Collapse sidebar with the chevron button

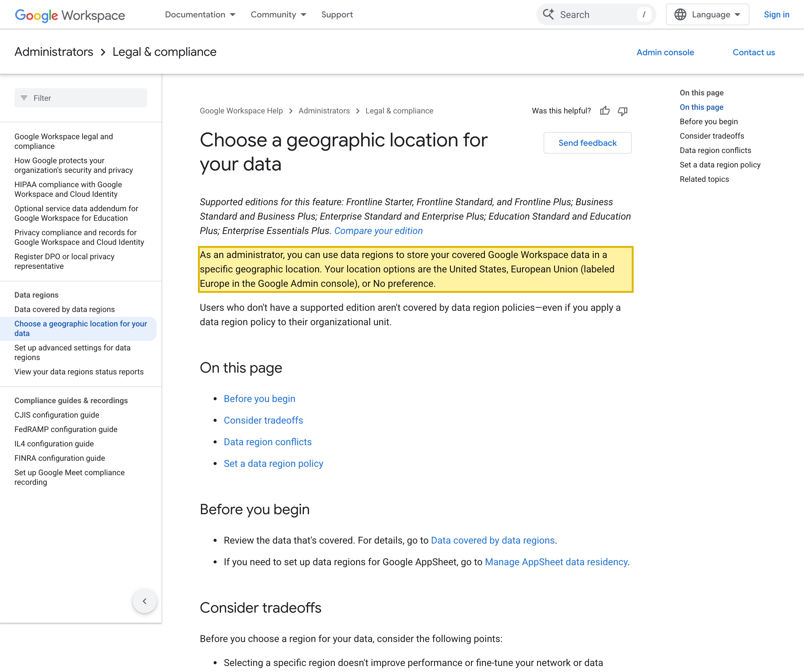tap(144, 601)
